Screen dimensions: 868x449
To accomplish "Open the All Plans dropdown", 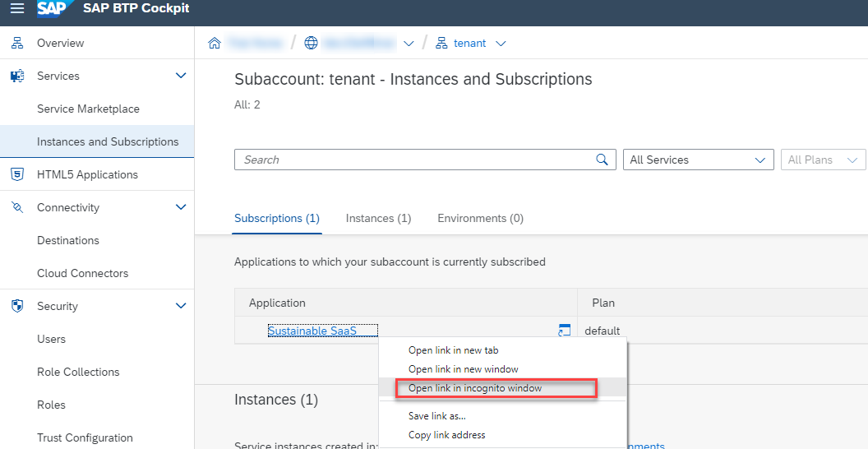I will (x=823, y=160).
